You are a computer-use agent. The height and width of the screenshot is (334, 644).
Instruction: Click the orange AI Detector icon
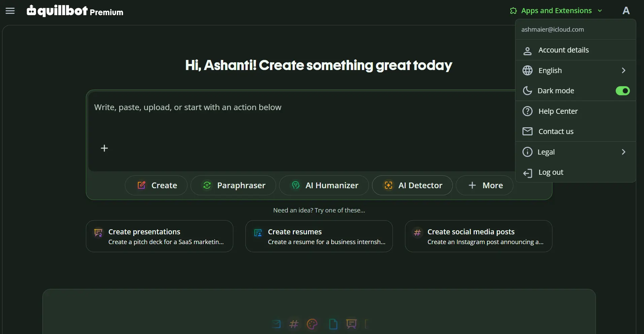point(388,185)
